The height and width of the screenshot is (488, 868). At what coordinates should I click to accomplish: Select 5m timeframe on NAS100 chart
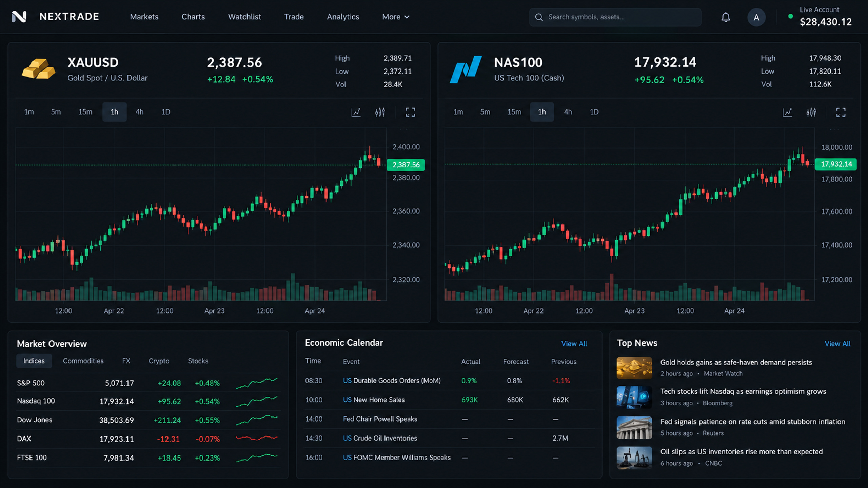(485, 112)
